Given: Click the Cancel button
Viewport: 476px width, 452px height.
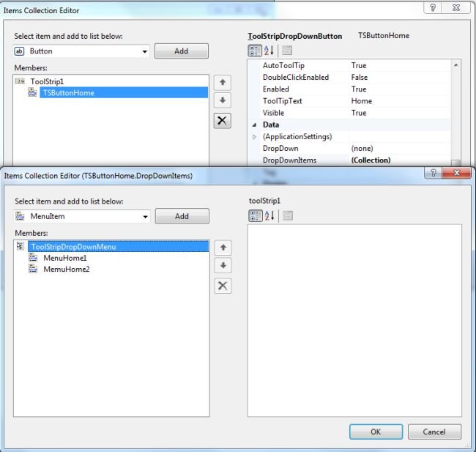Looking at the screenshot, I should point(434,431).
